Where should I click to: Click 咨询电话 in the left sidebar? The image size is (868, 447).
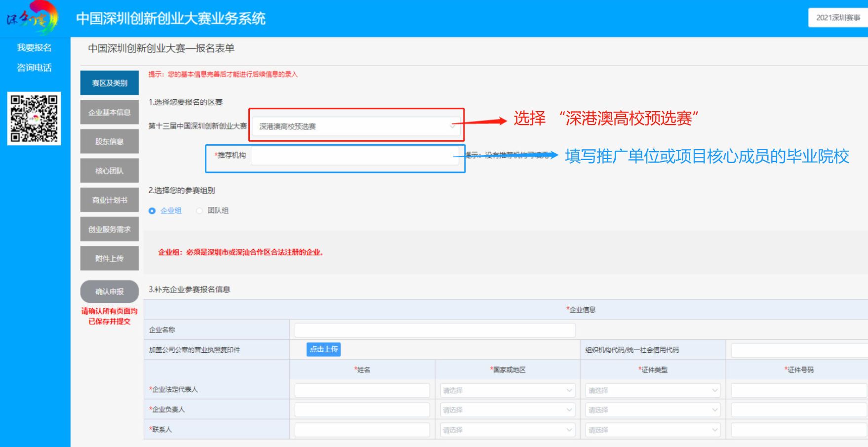click(34, 68)
